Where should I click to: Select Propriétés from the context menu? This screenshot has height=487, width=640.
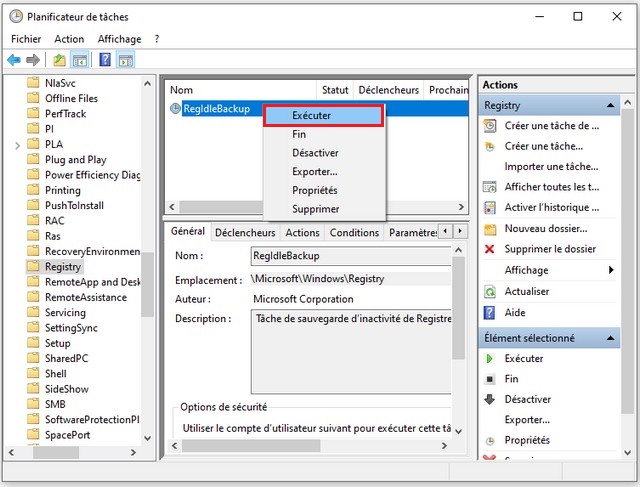click(x=314, y=190)
